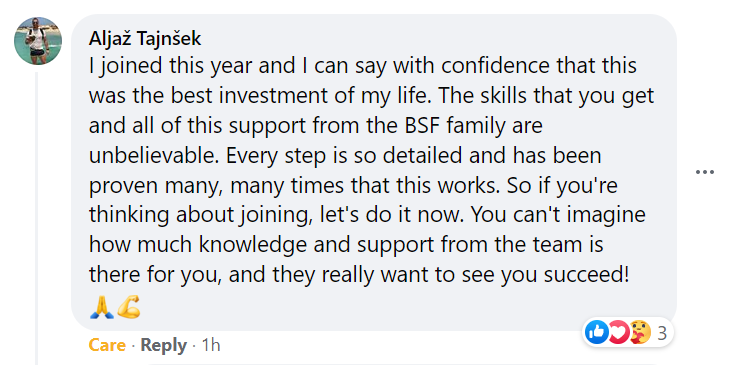
Task: Click the flexed biceps emoji in comment
Action: click(x=128, y=308)
